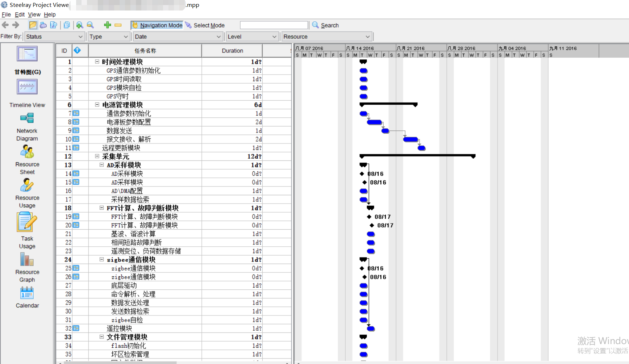Collapse the zigbee通信模块 summary row 24

102,260
